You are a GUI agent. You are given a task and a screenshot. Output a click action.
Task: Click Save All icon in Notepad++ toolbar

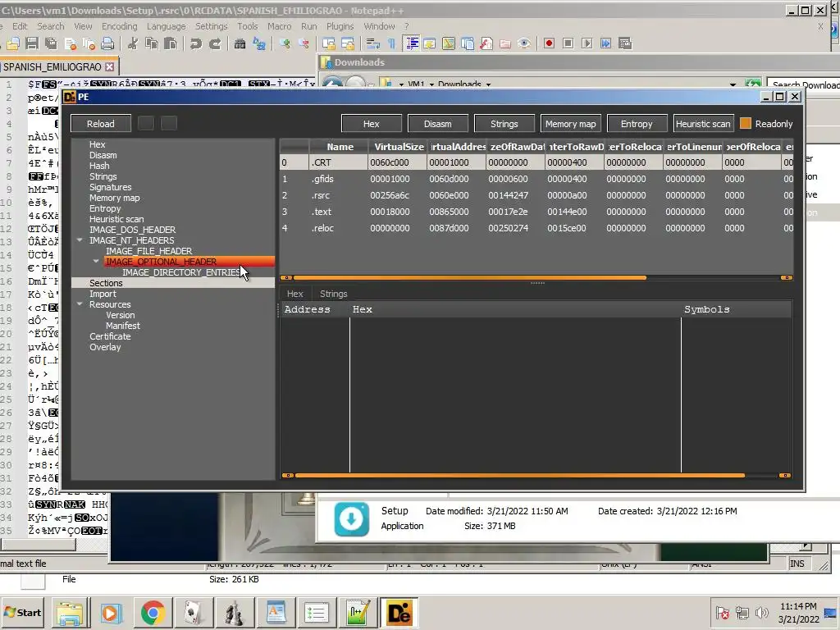point(52,44)
